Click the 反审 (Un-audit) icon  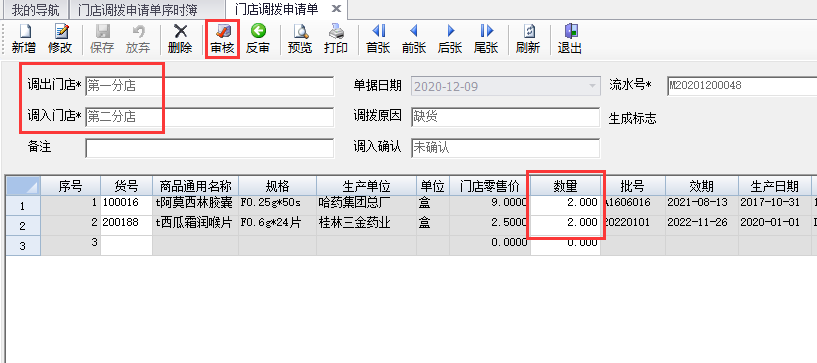point(258,39)
